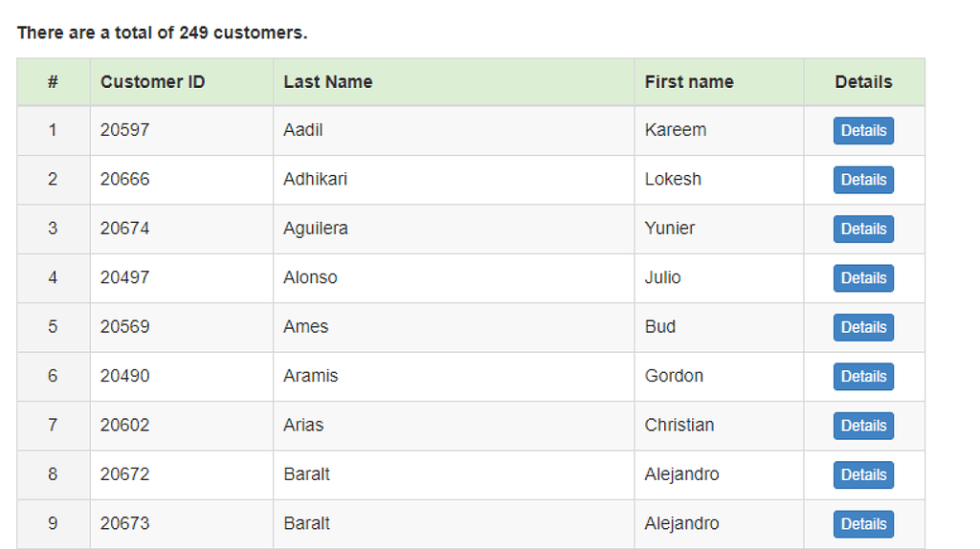Show Details for Bud Ames
The width and height of the screenshot is (980, 549).
(x=863, y=327)
